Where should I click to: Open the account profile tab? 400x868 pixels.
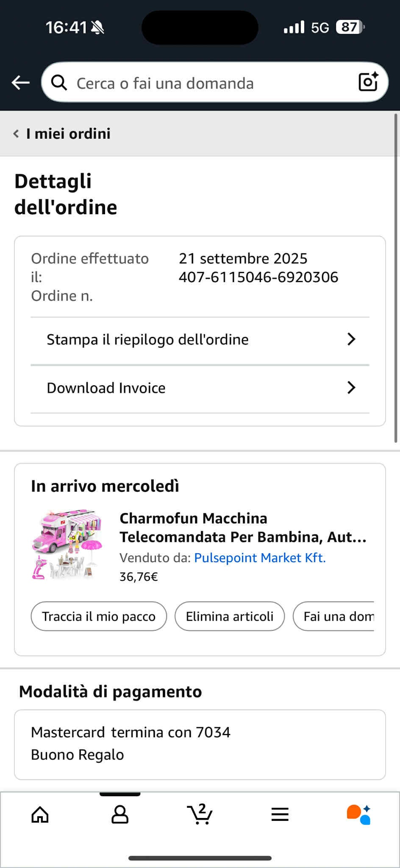(x=120, y=815)
